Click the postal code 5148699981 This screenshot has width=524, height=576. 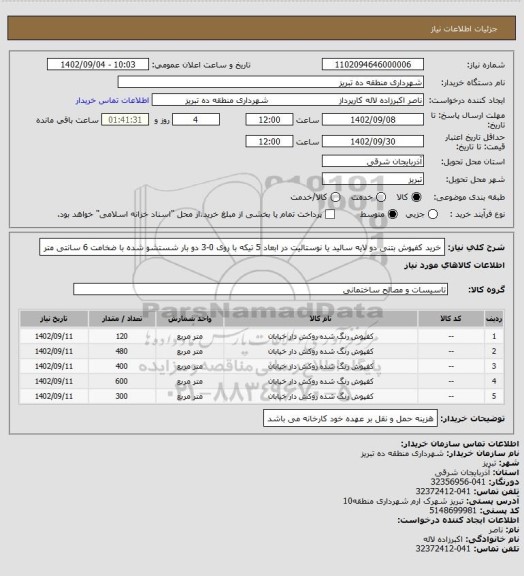tap(453, 511)
